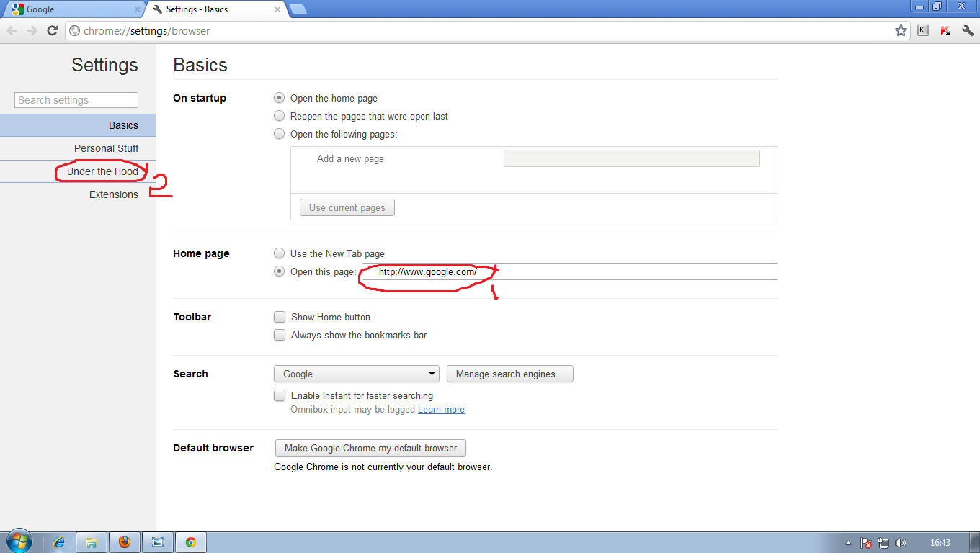Restore down the Chrome window
The image size is (980, 553).
pos(937,6)
